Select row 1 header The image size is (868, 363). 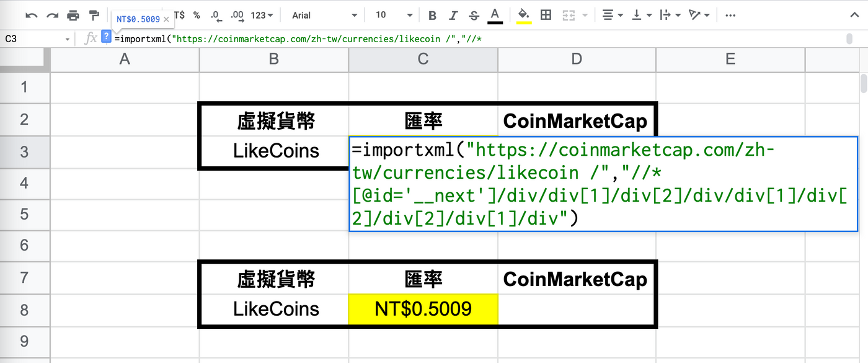click(25, 87)
